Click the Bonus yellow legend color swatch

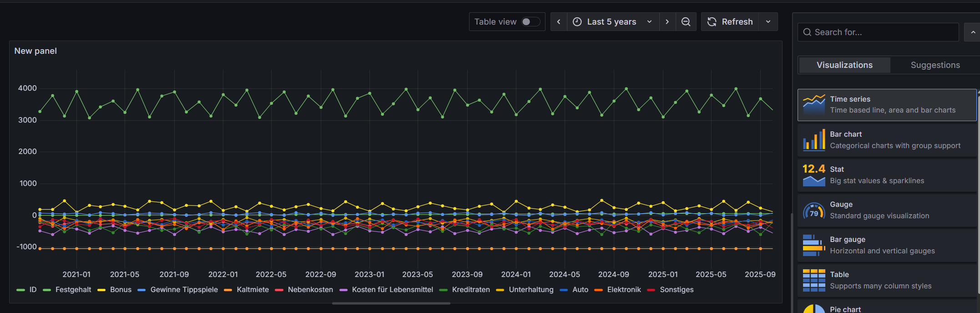point(101,290)
